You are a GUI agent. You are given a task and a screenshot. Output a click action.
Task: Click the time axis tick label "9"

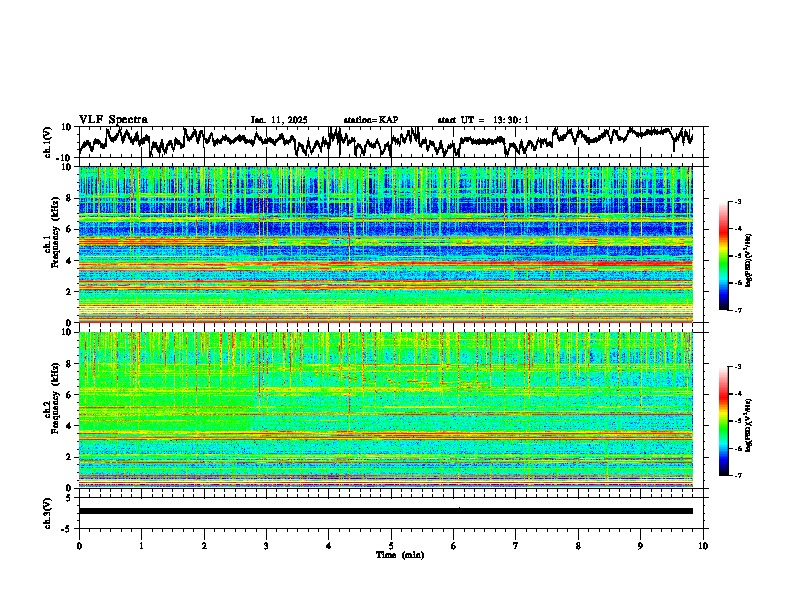click(x=640, y=546)
